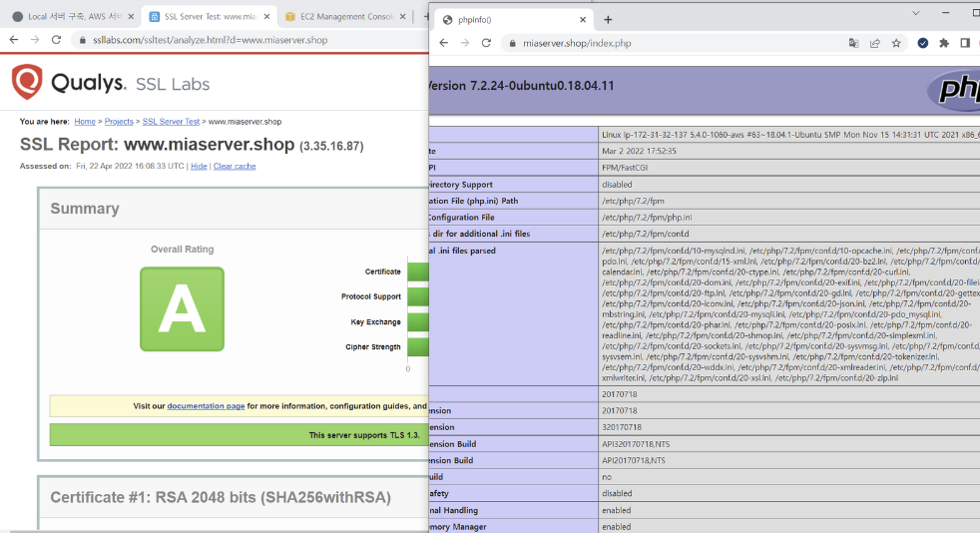The image size is (980, 533).
Task: Click the '/etc/php/7.2/fpm/php.ini' value cell
Action: [x=788, y=218]
